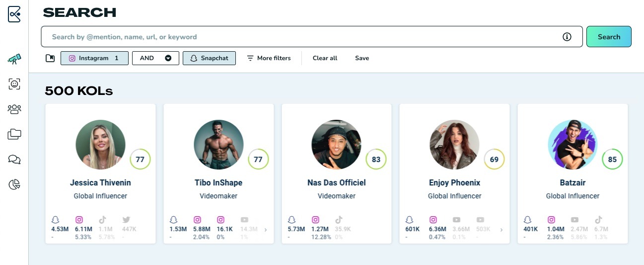The height and width of the screenshot is (265, 644).
Task: Click the "12.28%" engagement rate value
Action: pos(321,237)
